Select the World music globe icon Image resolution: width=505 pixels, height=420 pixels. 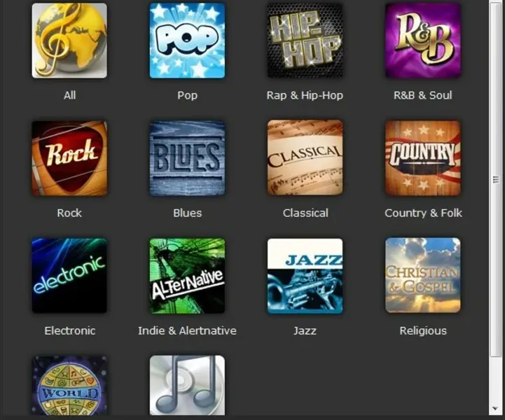[x=69, y=385]
